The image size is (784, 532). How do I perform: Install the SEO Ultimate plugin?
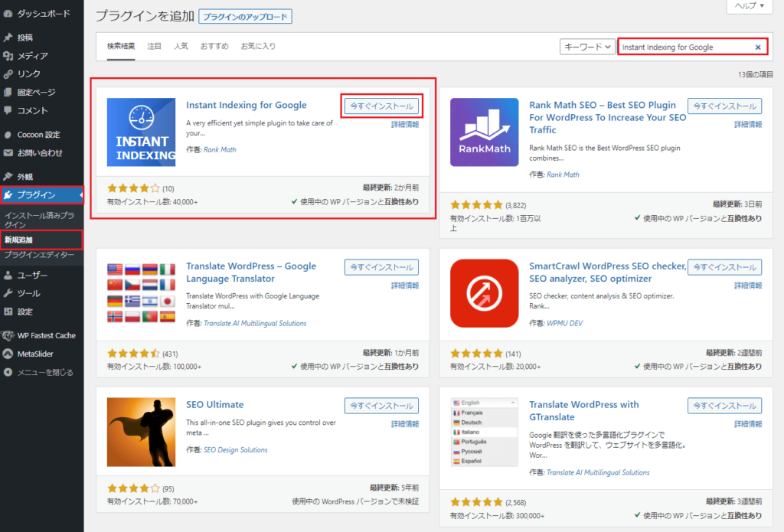pyautogui.click(x=381, y=406)
